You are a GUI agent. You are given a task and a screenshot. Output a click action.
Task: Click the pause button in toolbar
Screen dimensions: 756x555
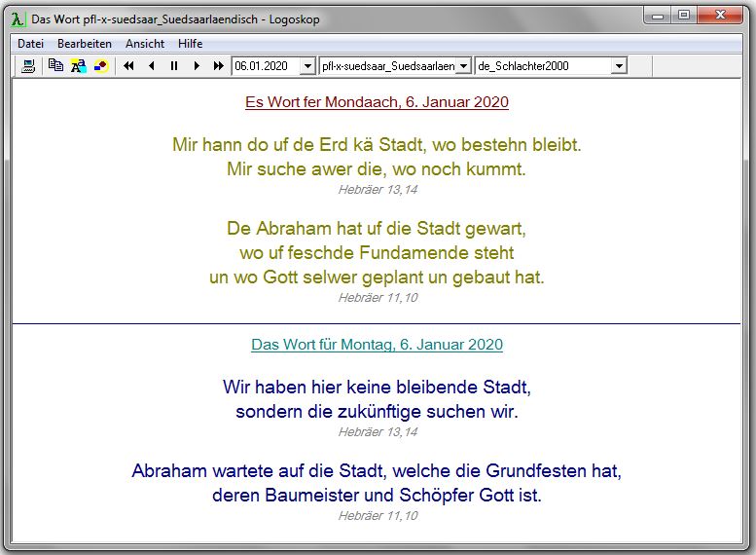coord(174,65)
